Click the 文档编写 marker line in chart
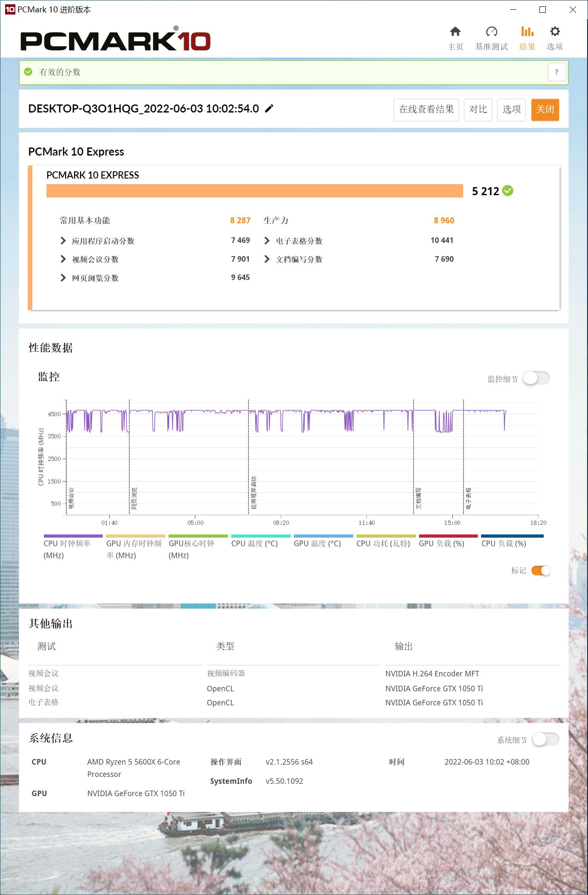 [414, 457]
